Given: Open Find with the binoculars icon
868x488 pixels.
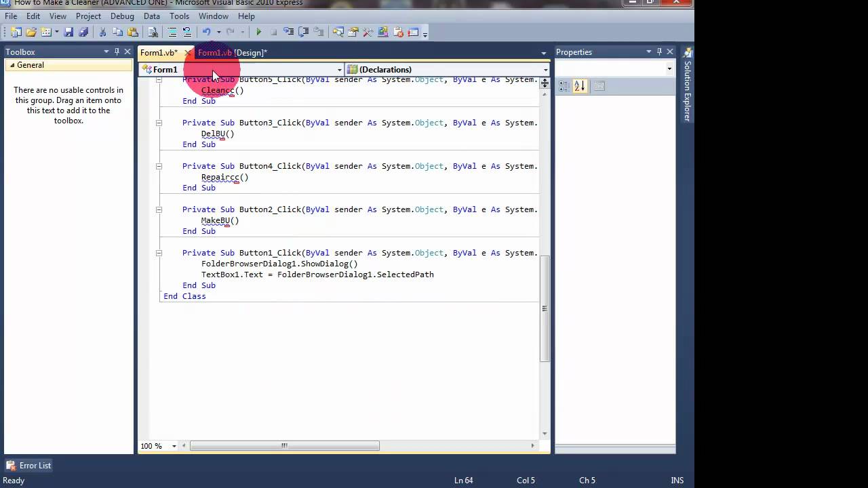Looking at the screenshot, I should pos(153,32).
